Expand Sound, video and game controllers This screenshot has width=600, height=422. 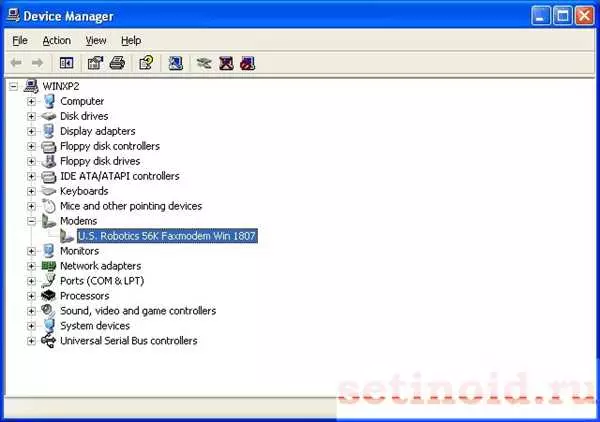31,311
